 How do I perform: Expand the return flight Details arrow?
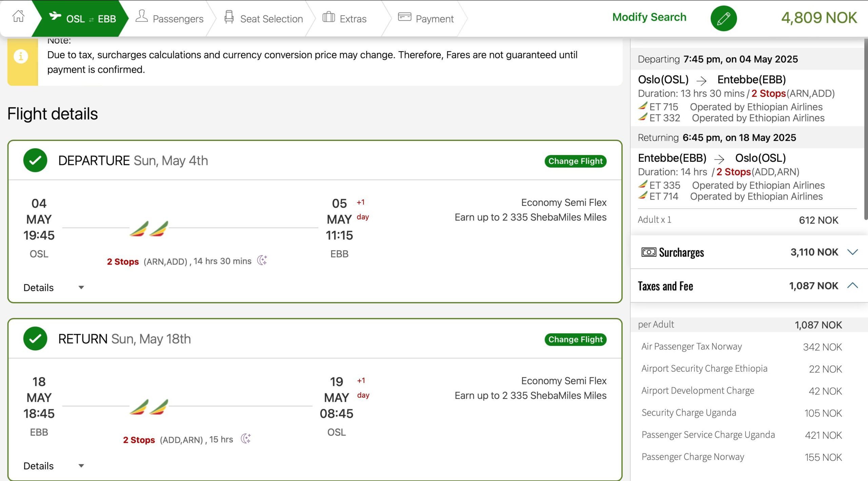pos(81,466)
